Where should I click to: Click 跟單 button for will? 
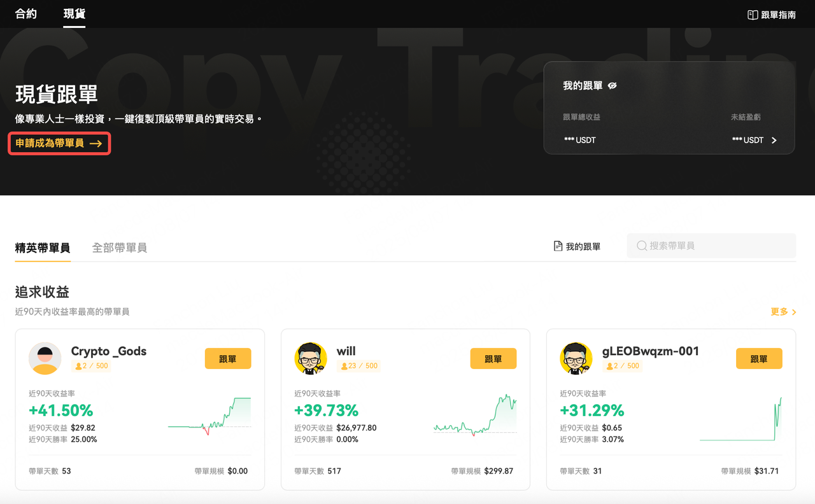pos(493,359)
